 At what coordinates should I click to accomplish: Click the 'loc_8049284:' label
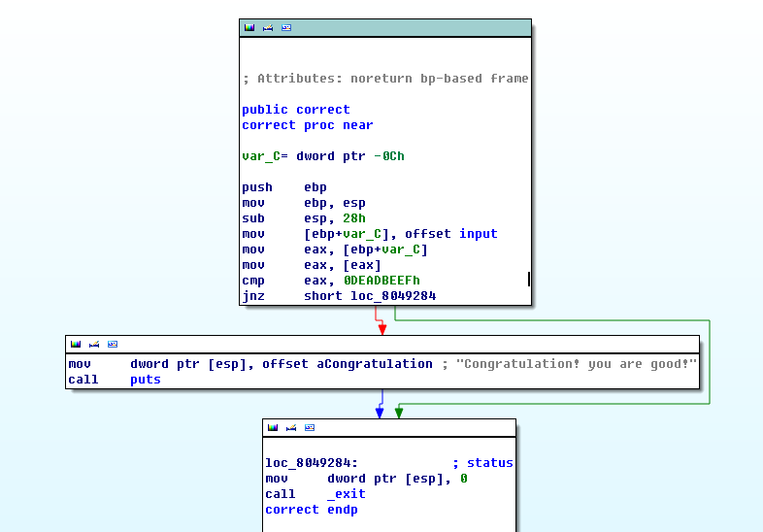click(x=312, y=463)
